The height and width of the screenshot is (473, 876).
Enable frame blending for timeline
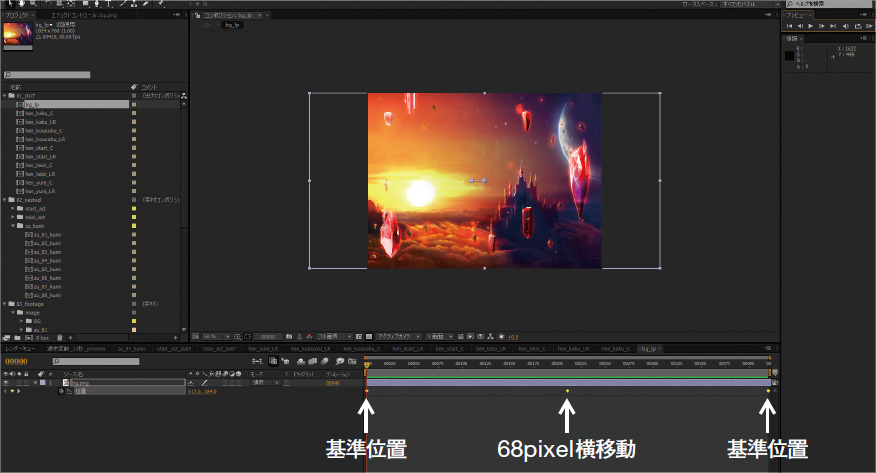pyautogui.click(x=313, y=361)
